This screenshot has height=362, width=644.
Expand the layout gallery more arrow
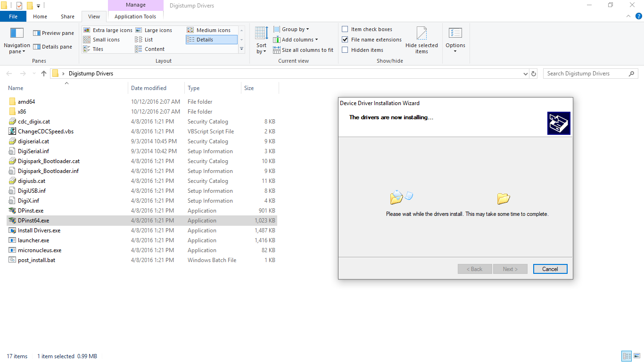[x=242, y=49]
